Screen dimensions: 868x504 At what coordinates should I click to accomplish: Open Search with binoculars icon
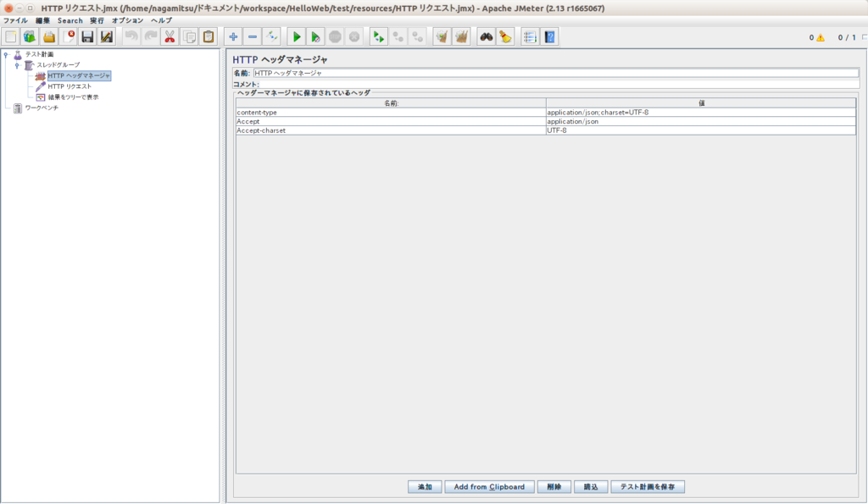[486, 37]
